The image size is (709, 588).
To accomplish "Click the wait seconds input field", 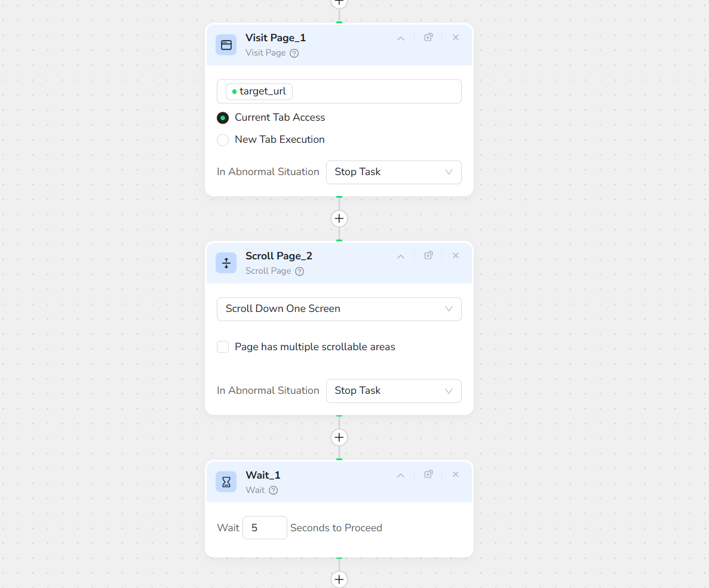I will pyautogui.click(x=265, y=528).
